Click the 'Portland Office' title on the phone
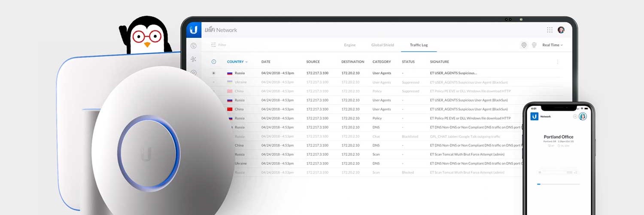Image resolution: width=644 pixels, height=215 pixels. tap(558, 137)
